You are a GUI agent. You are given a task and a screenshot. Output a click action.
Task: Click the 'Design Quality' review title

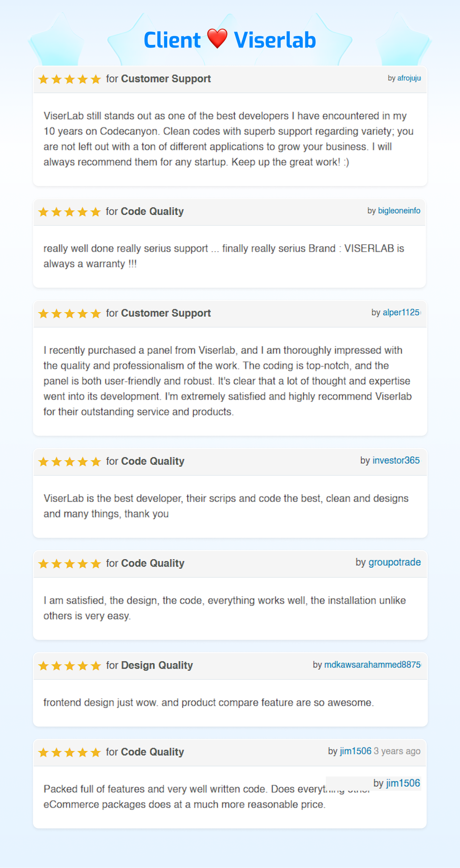click(x=157, y=665)
